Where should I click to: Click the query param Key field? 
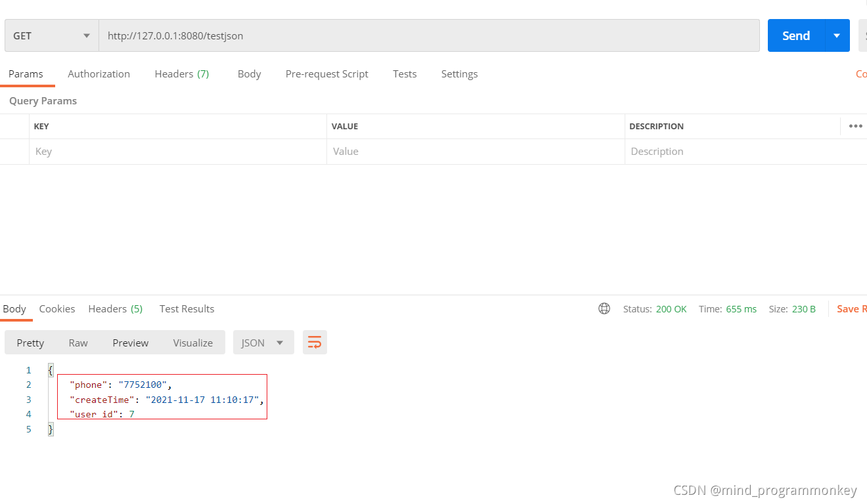coord(178,152)
